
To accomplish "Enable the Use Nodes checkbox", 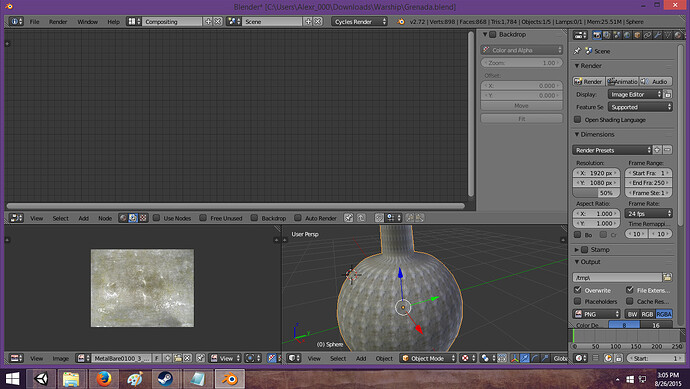I will 156,218.
